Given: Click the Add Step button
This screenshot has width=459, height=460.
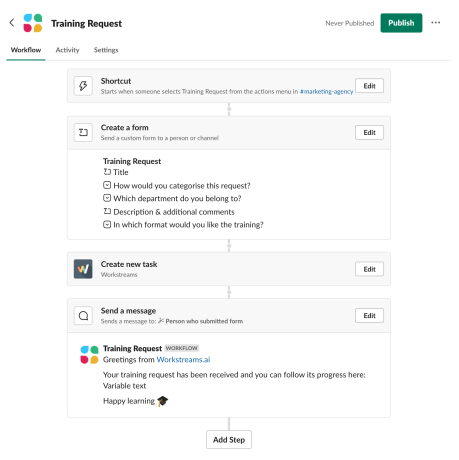Looking at the screenshot, I should [x=229, y=440].
